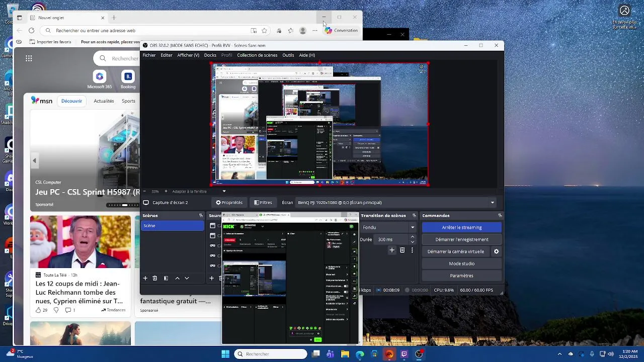The height and width of the screenshot is (362, 644).
Task: Open scene filters icon in Scènes toolbar
Action: coord(166,278)
